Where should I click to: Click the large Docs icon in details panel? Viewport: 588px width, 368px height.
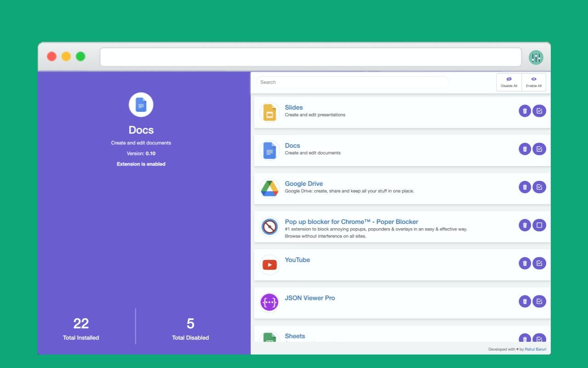(x=141, y=105)
